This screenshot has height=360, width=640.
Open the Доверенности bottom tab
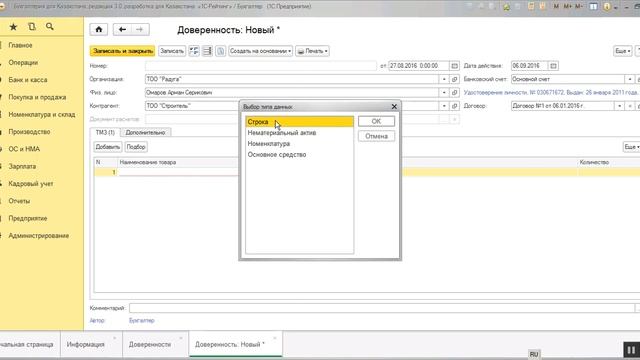150,344
